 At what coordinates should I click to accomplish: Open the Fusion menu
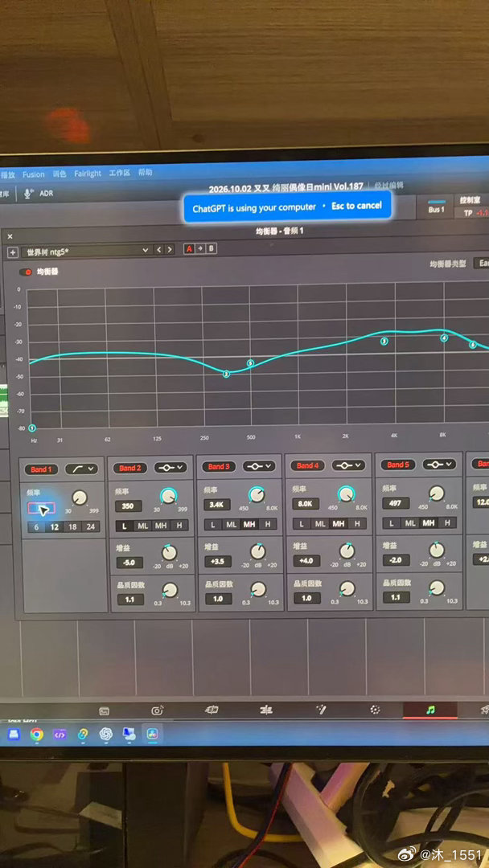click(33, 174)
